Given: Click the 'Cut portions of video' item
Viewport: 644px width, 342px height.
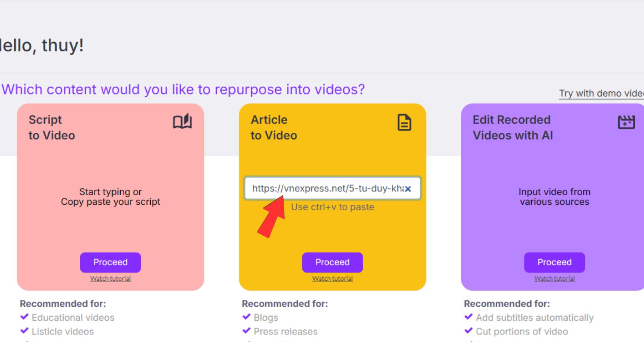Looking at the screenshot, I should [522, 331].
